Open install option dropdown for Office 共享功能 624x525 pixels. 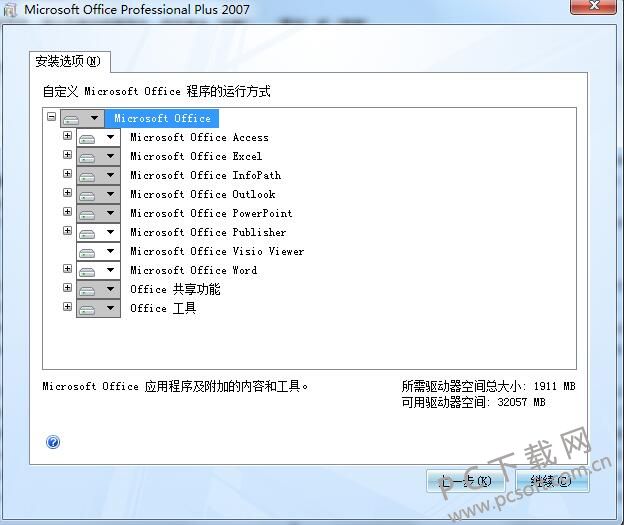pyautogui.click(x=98, y=289)
